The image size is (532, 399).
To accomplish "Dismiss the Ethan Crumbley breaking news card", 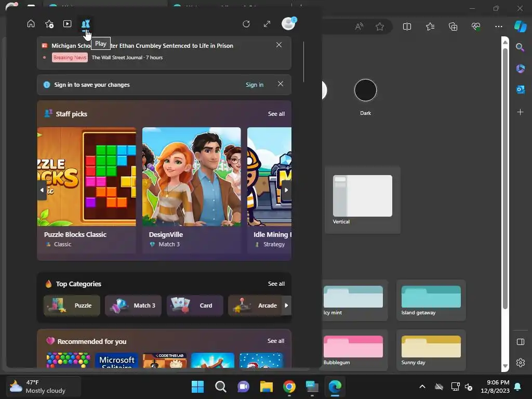I will (279, 45).
